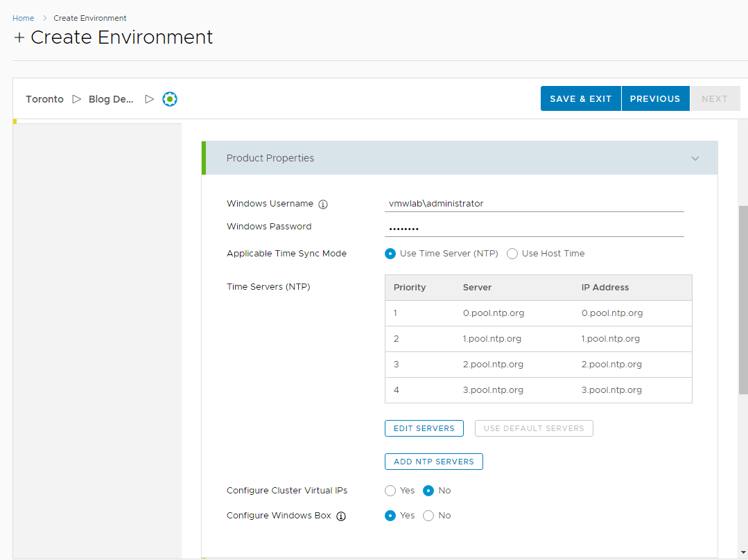748x560 pixels.
Task: Click the Windows Username input field
Action: (x=534, y=204)
